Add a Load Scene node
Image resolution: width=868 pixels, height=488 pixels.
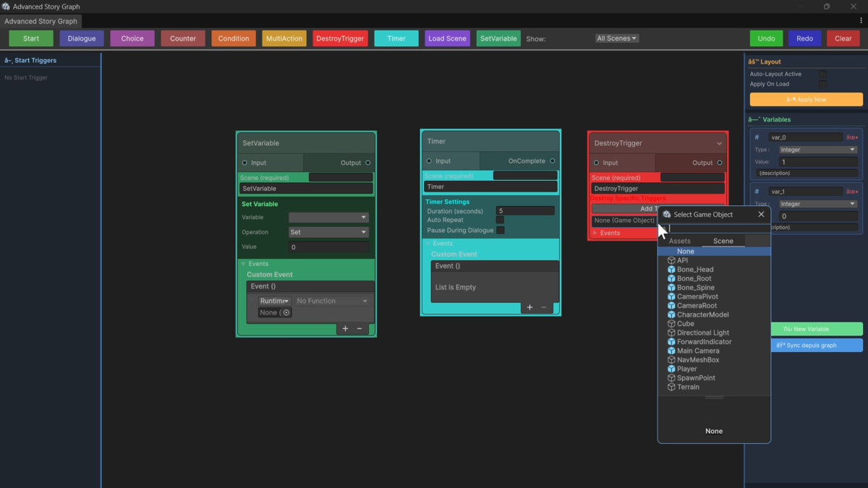pos(447,38)
